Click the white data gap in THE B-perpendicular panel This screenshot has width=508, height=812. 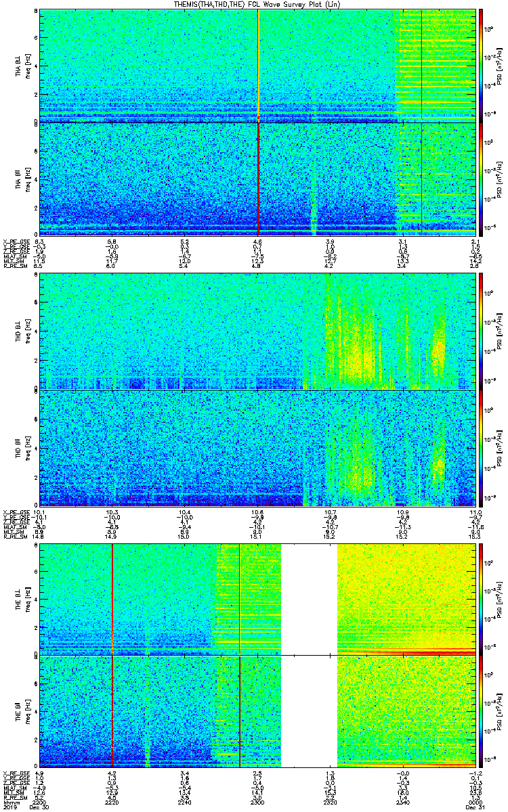point(309,600)
